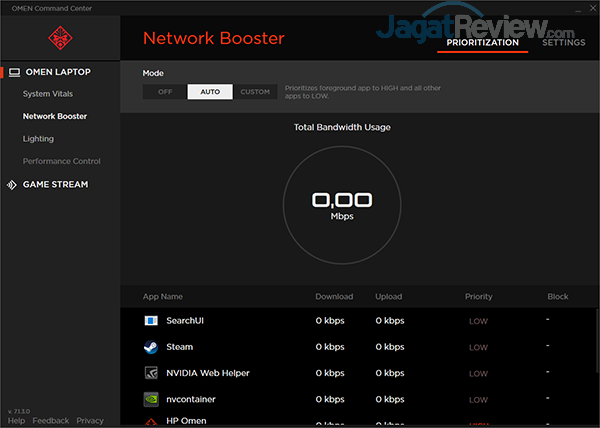Click the Game Stream diamond icon
The image size is (600, 428).
tap(13, 184)
